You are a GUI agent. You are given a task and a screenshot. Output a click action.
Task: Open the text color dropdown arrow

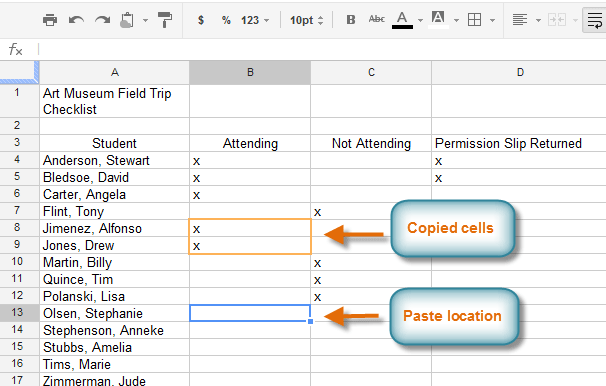(x=420, y=20)
